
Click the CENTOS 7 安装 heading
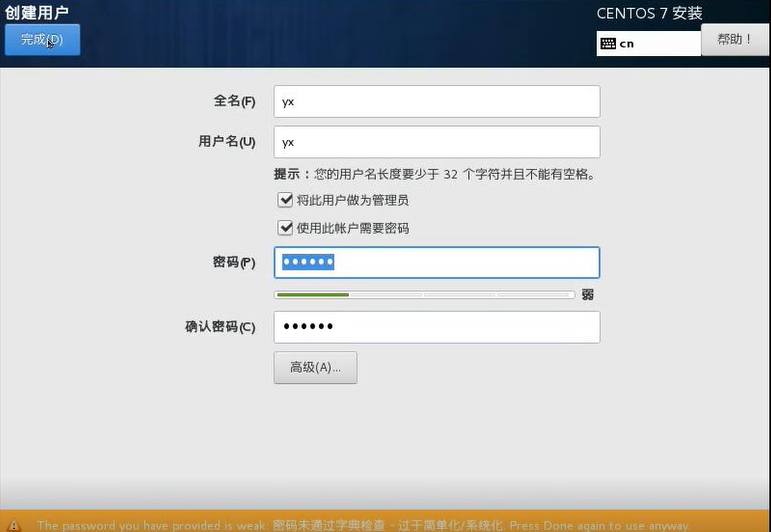point(649,13)
